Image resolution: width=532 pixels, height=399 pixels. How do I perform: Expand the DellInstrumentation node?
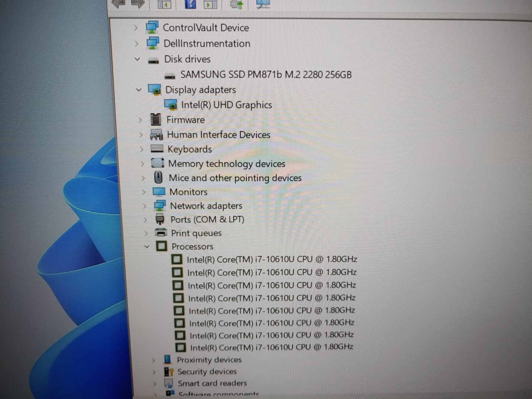pos(136,44)
